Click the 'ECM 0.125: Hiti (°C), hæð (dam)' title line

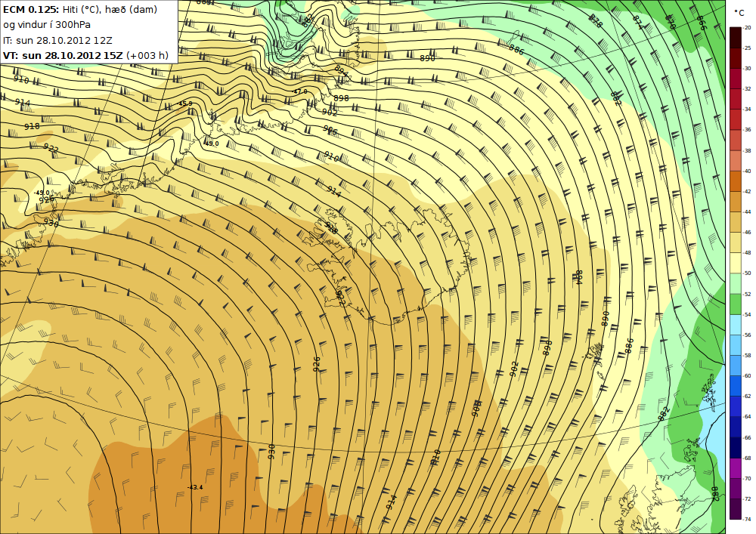(x=80, y=10)
